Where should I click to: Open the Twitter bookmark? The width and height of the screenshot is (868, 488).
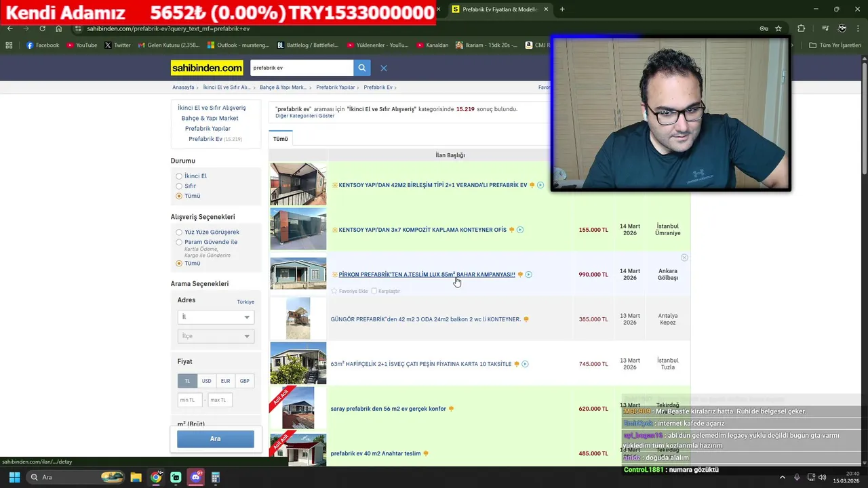[x=118, y=45]
